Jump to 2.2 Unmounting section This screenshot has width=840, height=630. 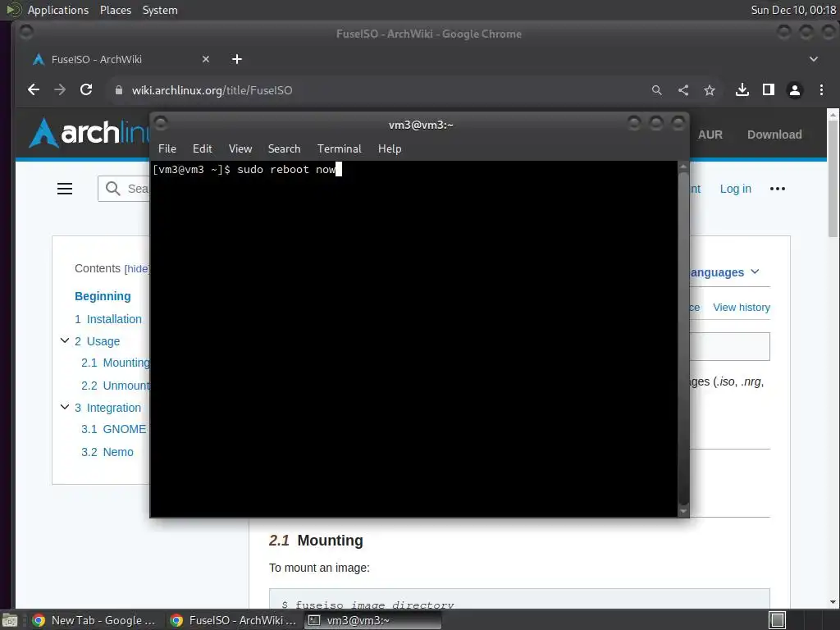(116, 386)
